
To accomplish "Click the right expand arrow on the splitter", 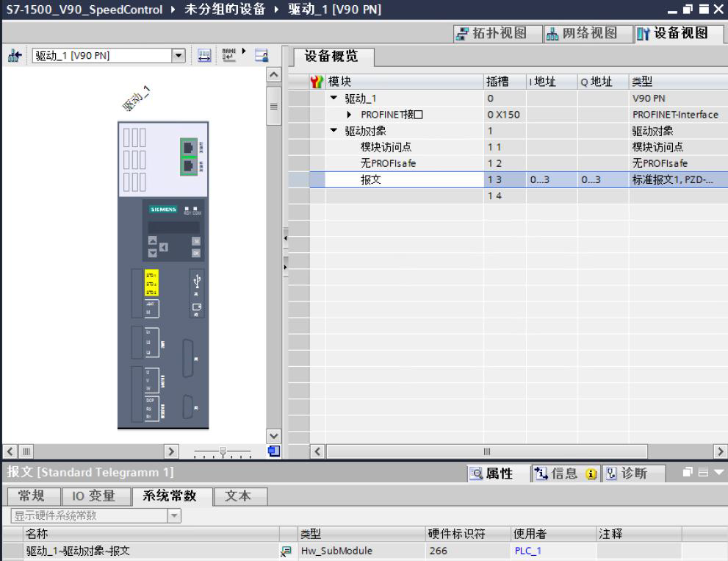I will click(x=286, y=267).
